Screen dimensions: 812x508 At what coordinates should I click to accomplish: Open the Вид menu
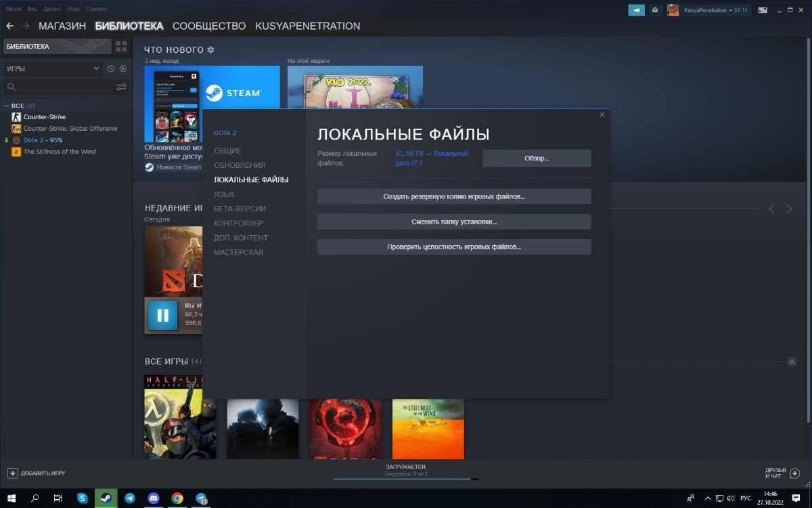click(x=32, y=9)
